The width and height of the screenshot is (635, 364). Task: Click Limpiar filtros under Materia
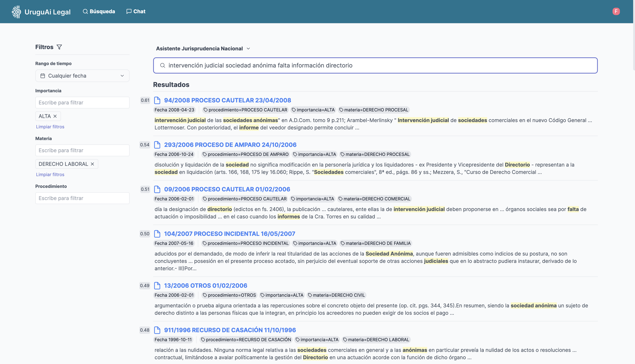click(50, 174)
